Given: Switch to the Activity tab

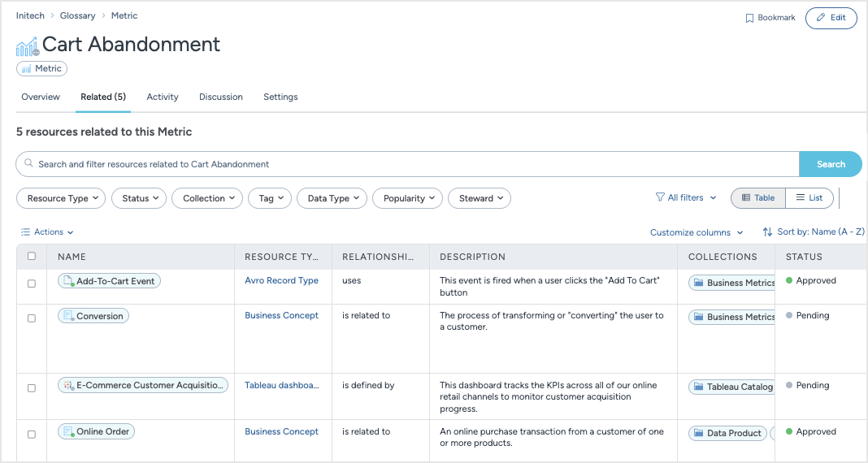Looking at the screenshot, I should pos(163,97).
